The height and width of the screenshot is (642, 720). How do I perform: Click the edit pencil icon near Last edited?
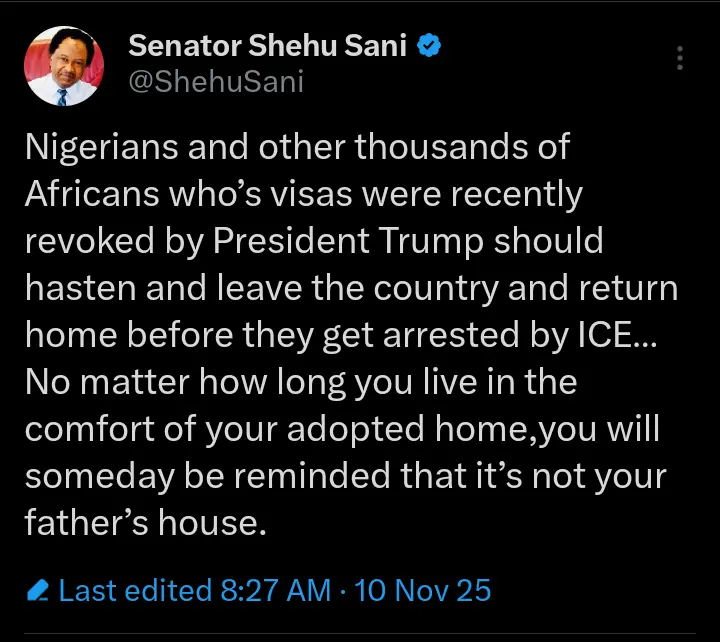pos(37,591)
